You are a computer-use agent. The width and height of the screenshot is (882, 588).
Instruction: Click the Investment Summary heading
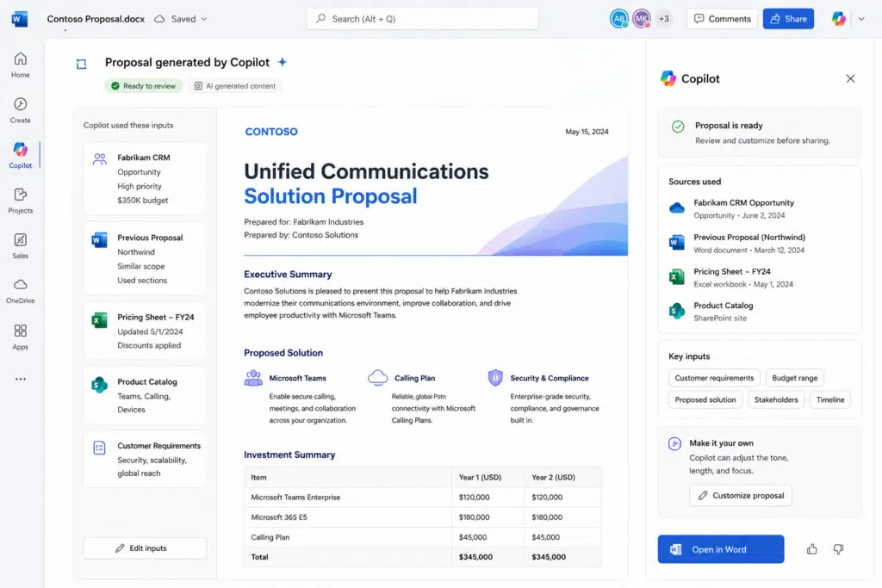(x=289, y=455)
